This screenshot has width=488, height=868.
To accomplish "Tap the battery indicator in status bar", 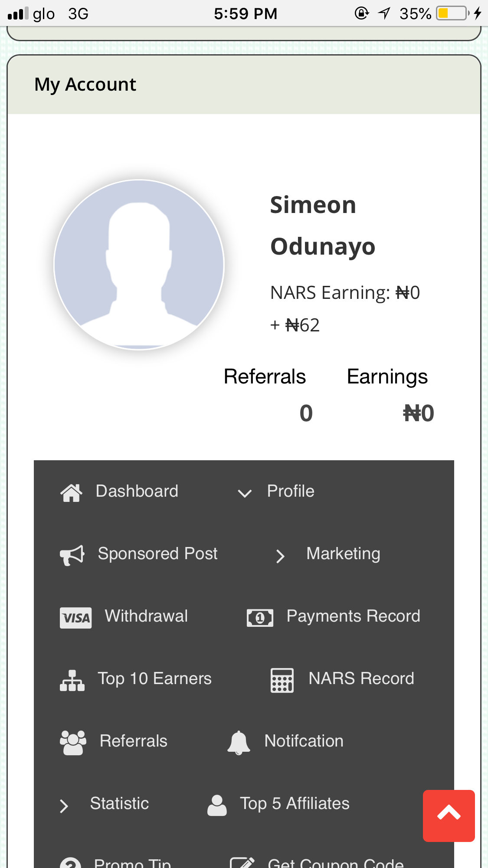I will tap(452, 13).
